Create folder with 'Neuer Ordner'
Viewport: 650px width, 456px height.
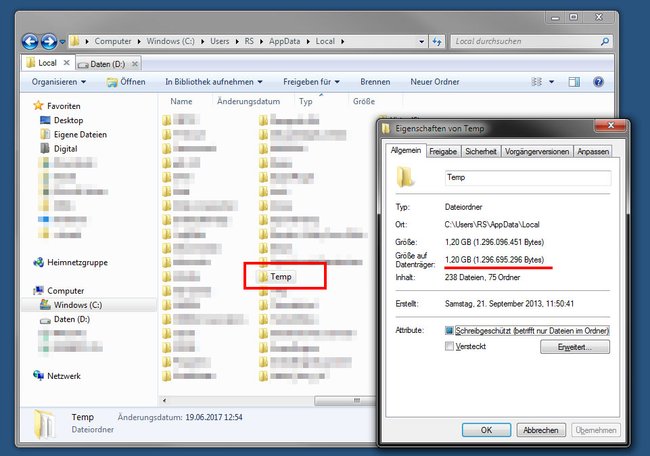tap(435, 82)
